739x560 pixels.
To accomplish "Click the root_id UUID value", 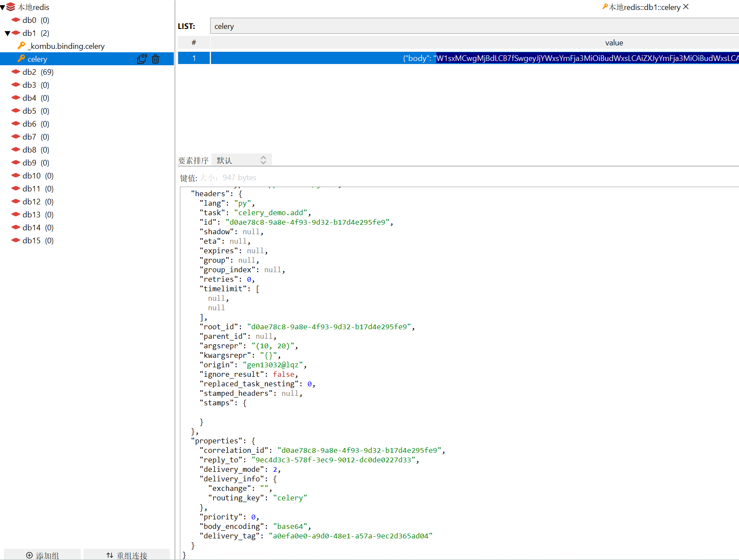I will coord(329,327).
